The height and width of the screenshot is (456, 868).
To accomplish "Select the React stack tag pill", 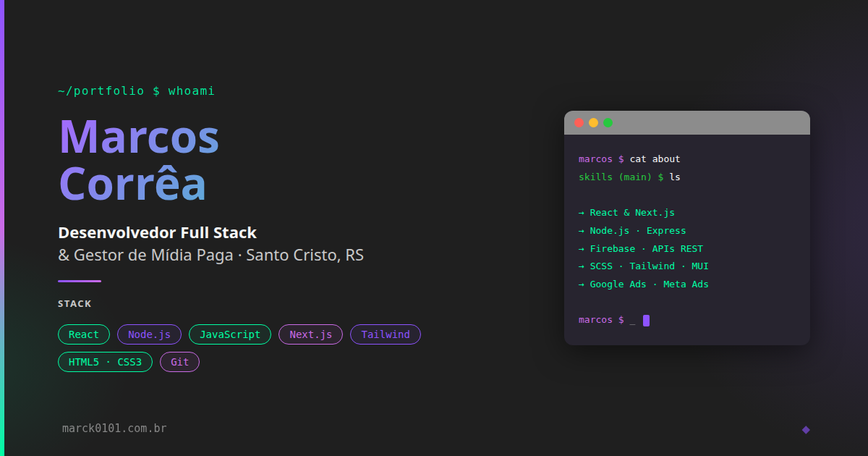I will pyautogui.click(x=84, y=334).
